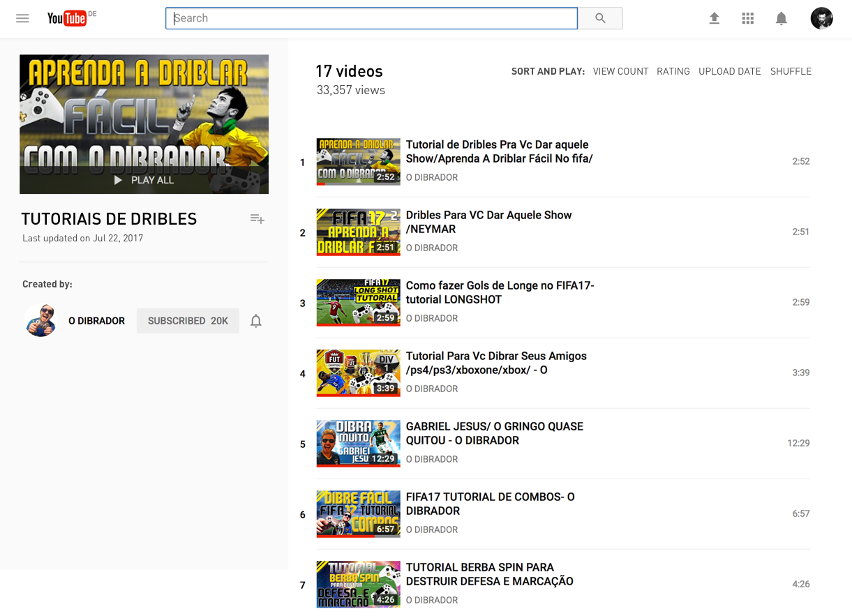The height and width of the screenshot is (616, 852).
Task: Open title 'GABRIEL JESUS/ O GRINGO QUASE QUITOU'
Action: coord(495,433)
